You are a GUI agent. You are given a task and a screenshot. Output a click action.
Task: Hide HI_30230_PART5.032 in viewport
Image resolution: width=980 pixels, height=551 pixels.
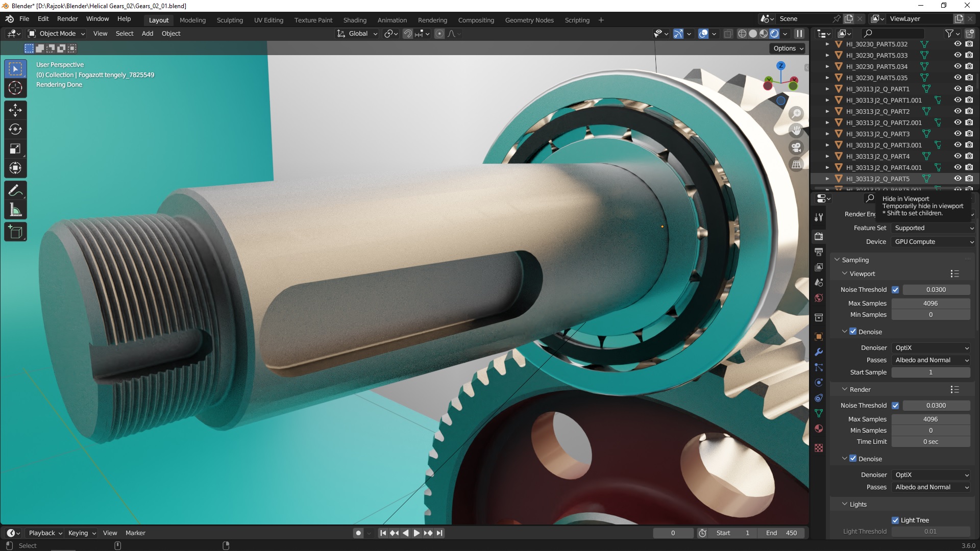pos(958,44)
